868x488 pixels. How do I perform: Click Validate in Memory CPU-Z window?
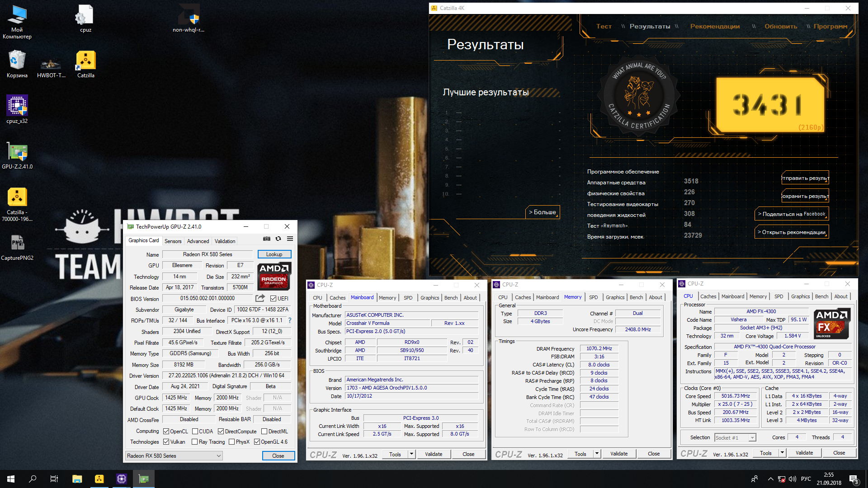pos(619,454)
